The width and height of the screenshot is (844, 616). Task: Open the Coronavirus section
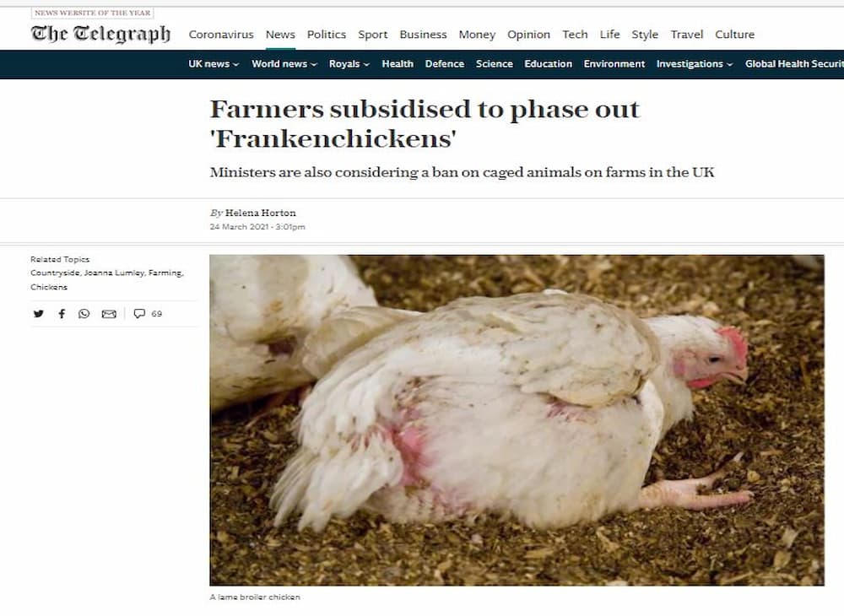pyautogui.click(x=220, y=35)
